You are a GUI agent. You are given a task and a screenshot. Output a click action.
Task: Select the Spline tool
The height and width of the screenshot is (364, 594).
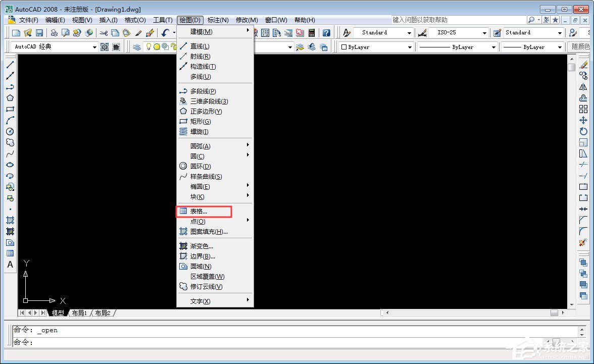pos(10,153)
